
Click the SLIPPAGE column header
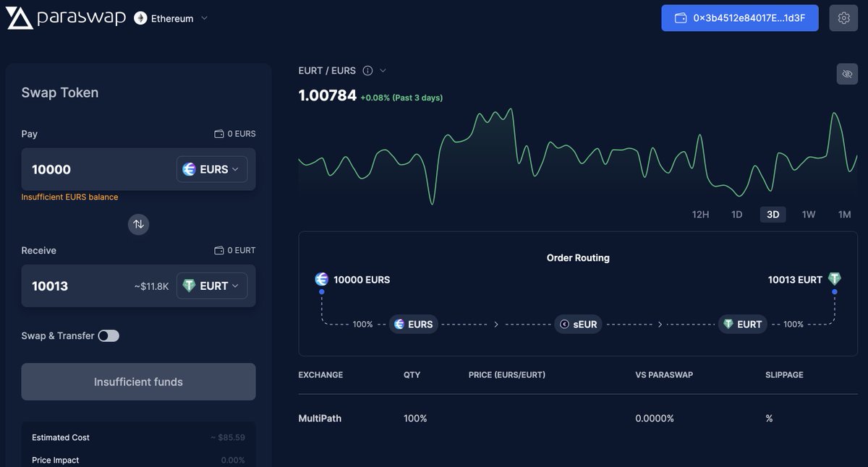pyautogui.click(x=784, y=375)
